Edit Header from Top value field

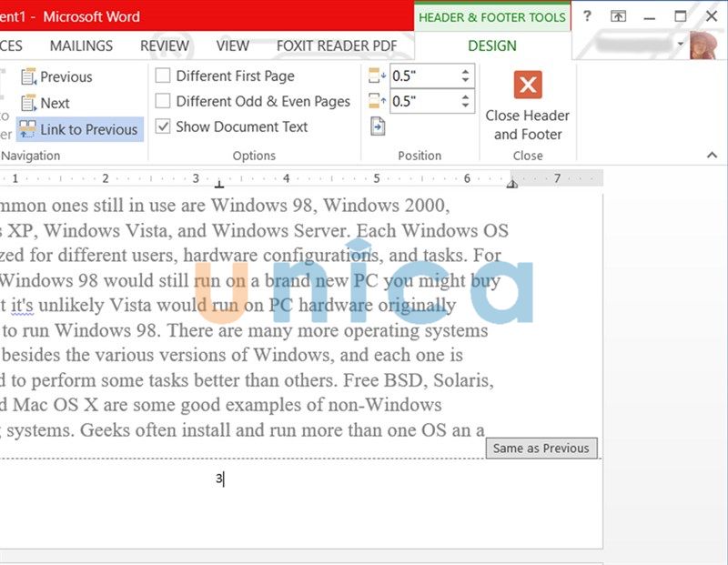pyautogui.click(x=424, y=76)
